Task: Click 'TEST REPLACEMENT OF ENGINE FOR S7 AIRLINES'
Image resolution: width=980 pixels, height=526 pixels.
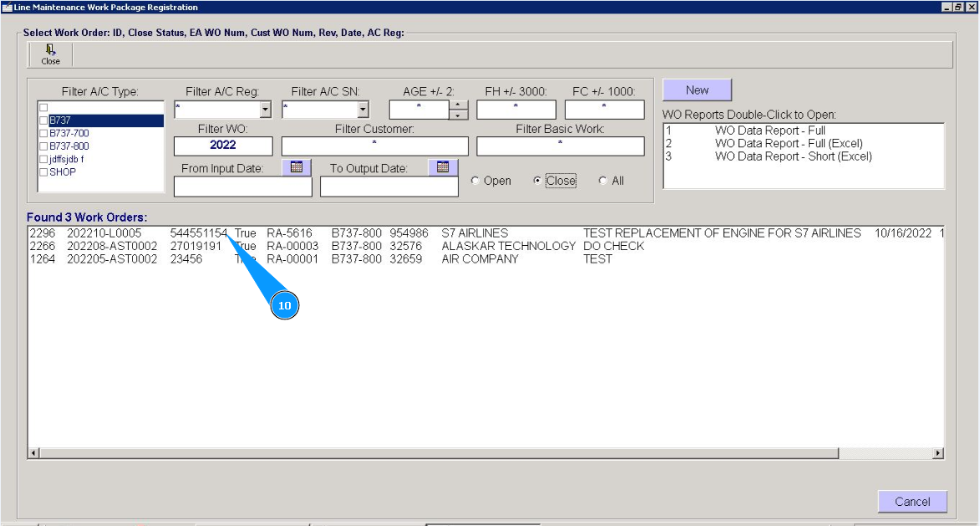Action: (722, 233)
